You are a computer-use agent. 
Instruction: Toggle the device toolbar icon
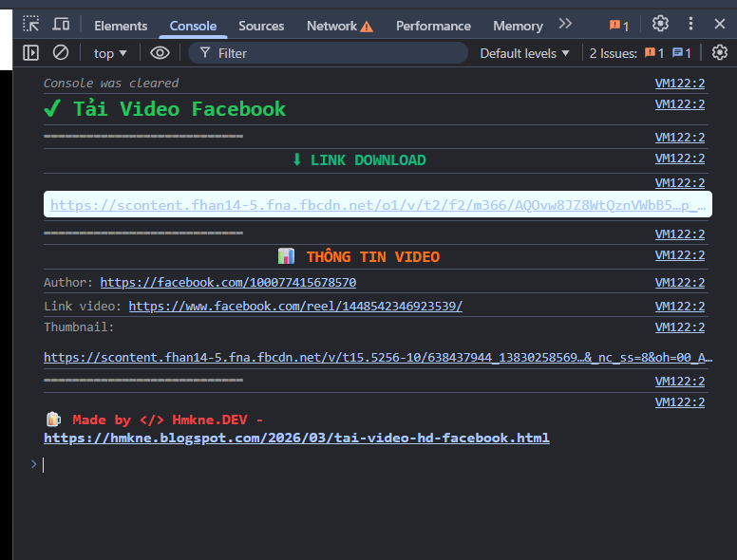(x=61, y=24)
